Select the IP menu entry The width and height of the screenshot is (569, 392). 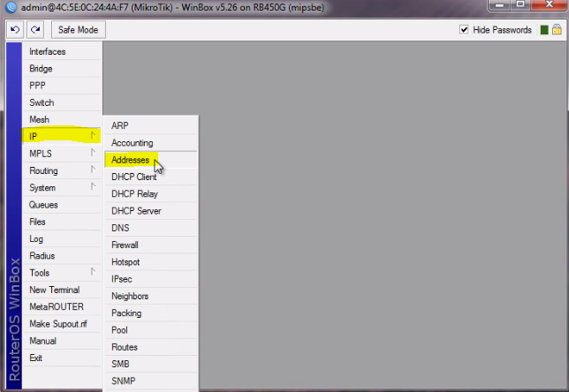pyautogui.click(x=62, y=136)
